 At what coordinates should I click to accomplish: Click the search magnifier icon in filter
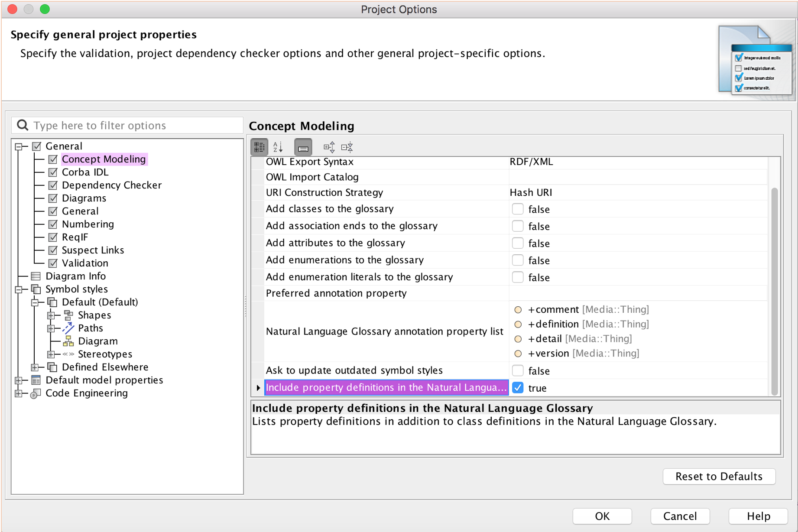[x=23, y=125]
